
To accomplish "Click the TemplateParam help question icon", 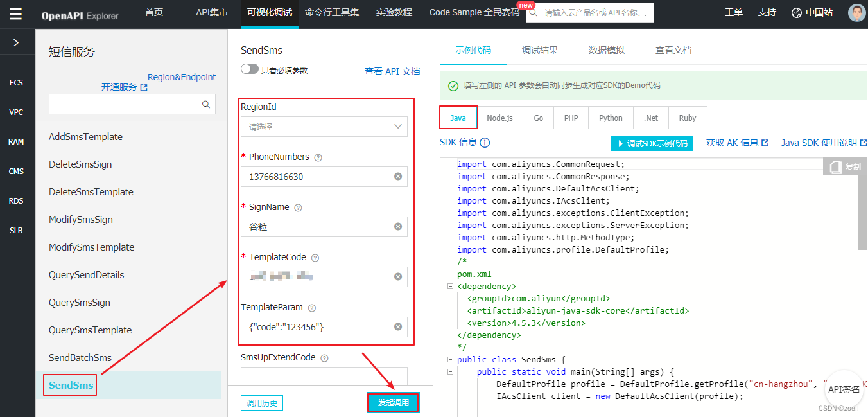I will (312, 308).
